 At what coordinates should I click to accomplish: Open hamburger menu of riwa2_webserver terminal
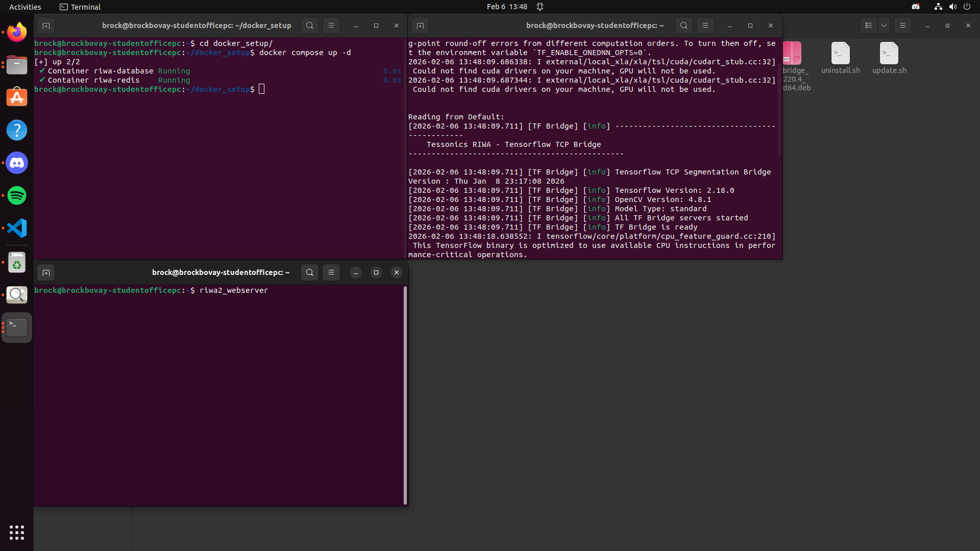pyautogui.click(x=331, y=272)
